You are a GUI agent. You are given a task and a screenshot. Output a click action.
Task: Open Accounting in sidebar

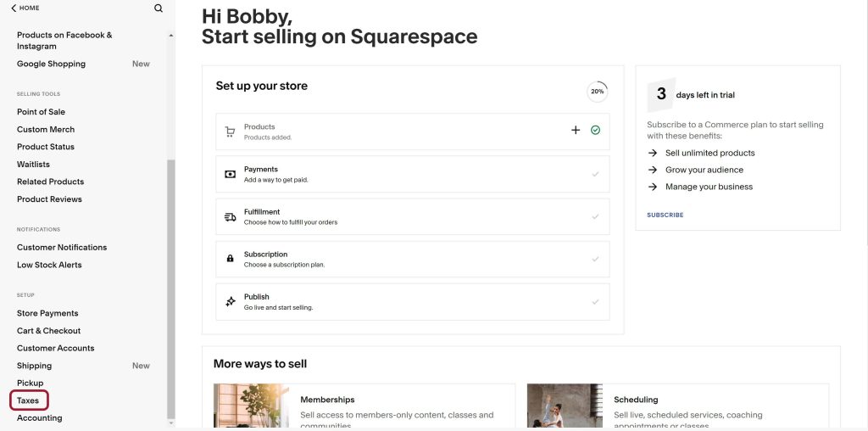click(39, 418)
